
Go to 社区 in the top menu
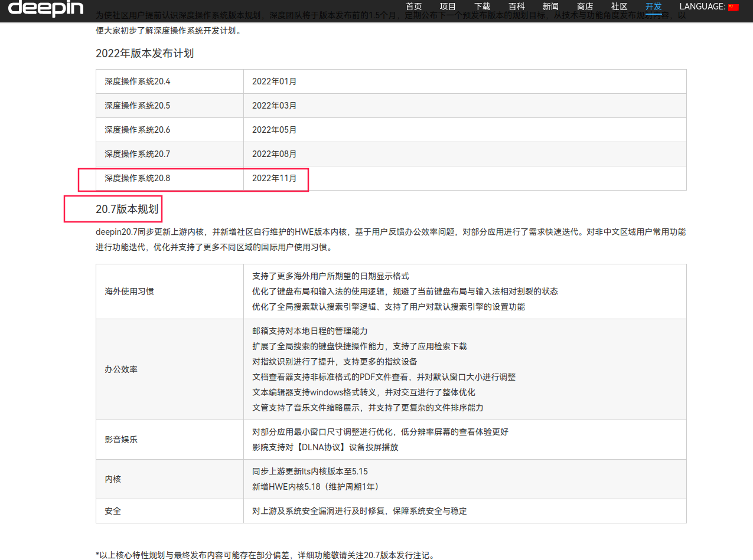(619, 6)
